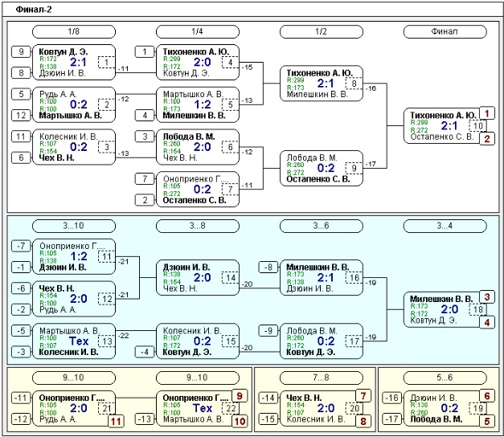Click the 1:2 score Мартышко vs Милешкин
The width and height of the screenshot is (504, 437).
click(203, 104)
